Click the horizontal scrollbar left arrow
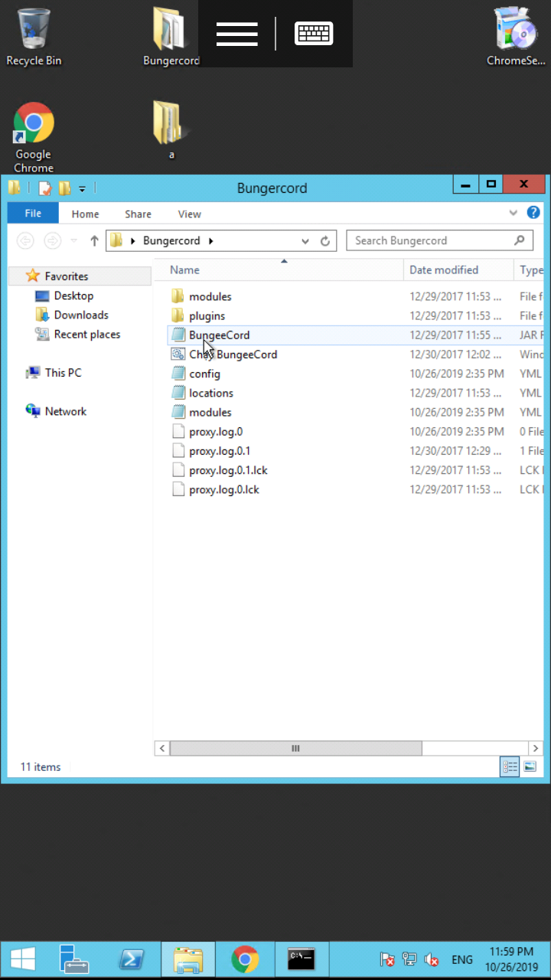Viewport: 551px width, 980px height. point(161,748)
